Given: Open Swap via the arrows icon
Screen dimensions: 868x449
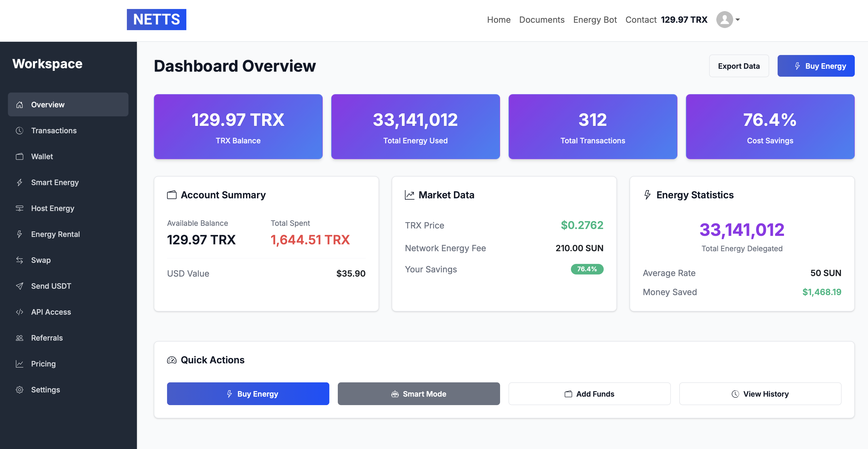Looking at the screenshot, I should point(20,260).
